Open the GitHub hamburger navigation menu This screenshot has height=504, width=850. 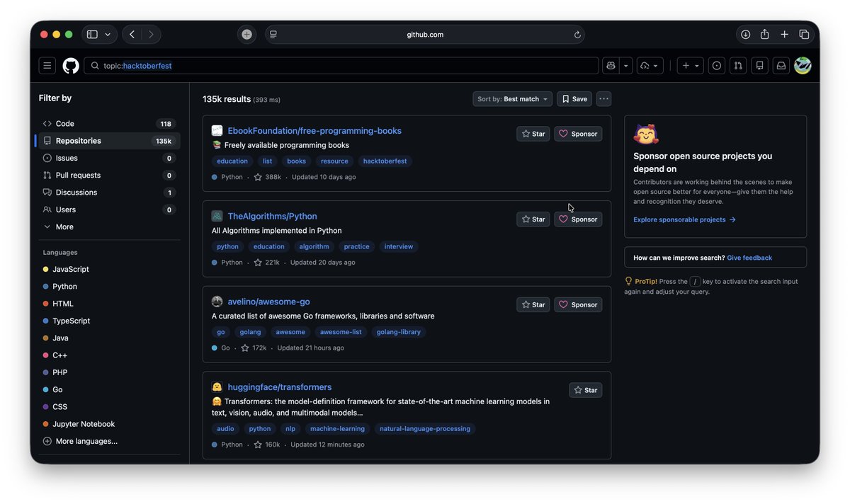point(47,66)
